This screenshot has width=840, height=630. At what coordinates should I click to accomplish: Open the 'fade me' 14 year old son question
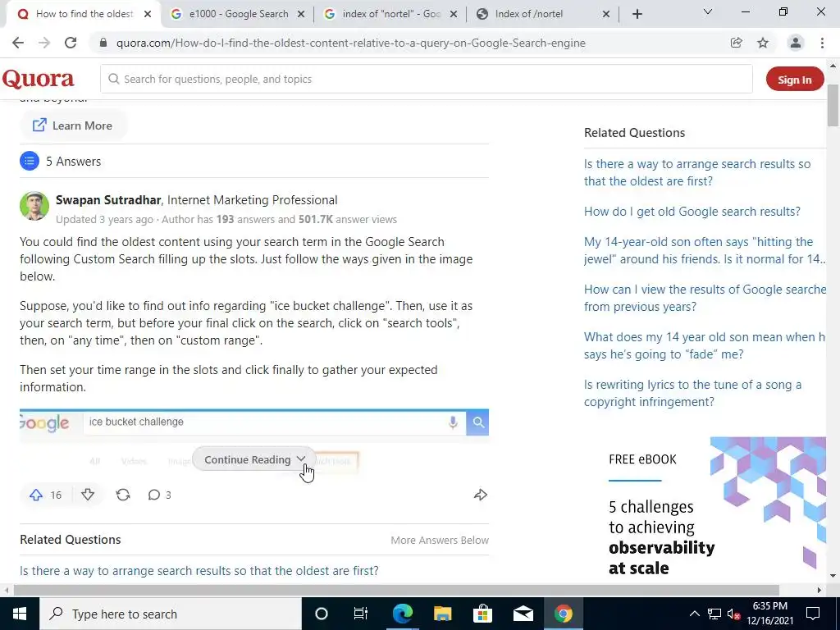pos(705,345)
